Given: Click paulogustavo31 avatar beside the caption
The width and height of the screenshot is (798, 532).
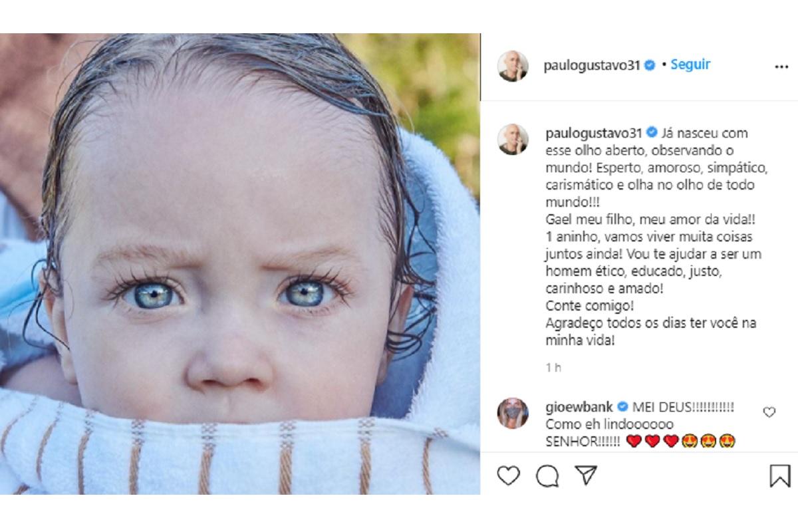Looking at the screenshot, I should pyautogui.click(x=513, y=139).
